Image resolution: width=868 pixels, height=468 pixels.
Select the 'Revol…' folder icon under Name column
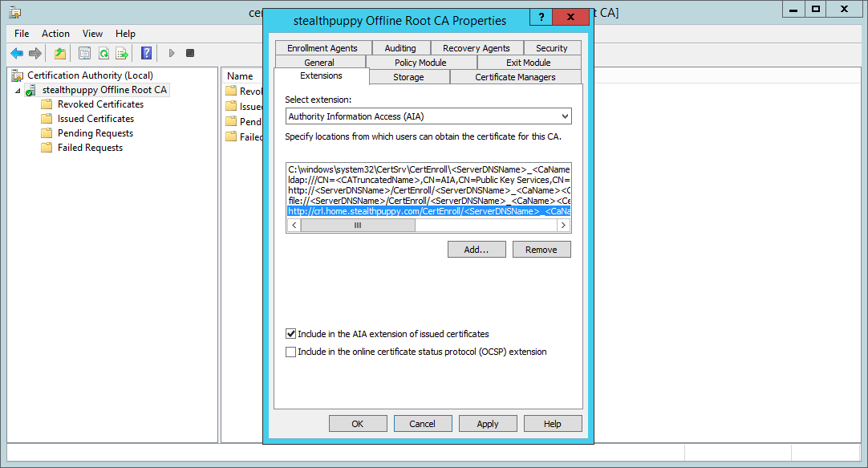coord(231,91)
